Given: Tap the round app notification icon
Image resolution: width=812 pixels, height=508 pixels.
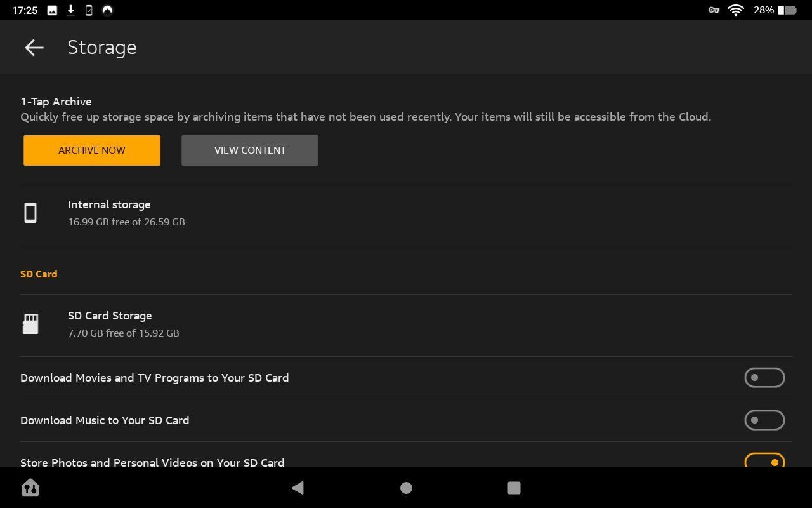Looking at the screenshot, I should [108, 10].
